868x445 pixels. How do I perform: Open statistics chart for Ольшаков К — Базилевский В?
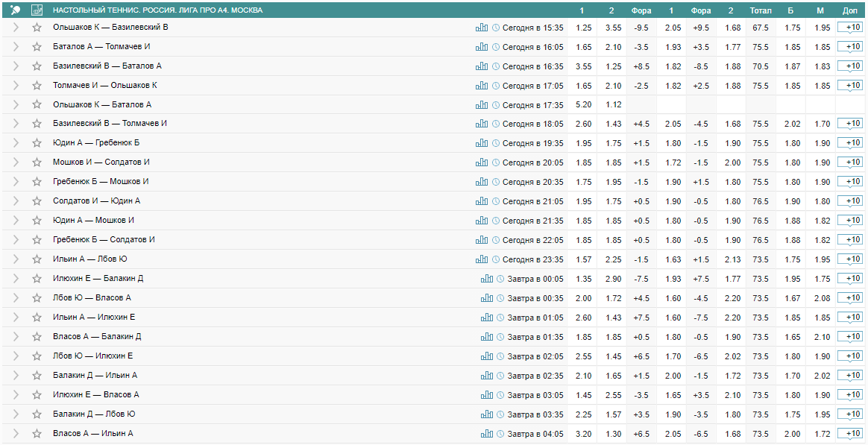[482, 28]
